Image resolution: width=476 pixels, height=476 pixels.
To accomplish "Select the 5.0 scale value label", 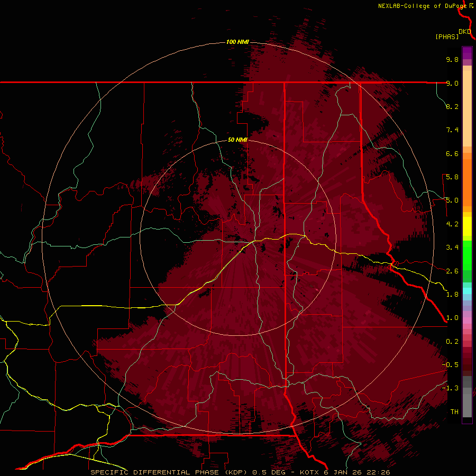I will pyautogui.click(x=452, y=200).
